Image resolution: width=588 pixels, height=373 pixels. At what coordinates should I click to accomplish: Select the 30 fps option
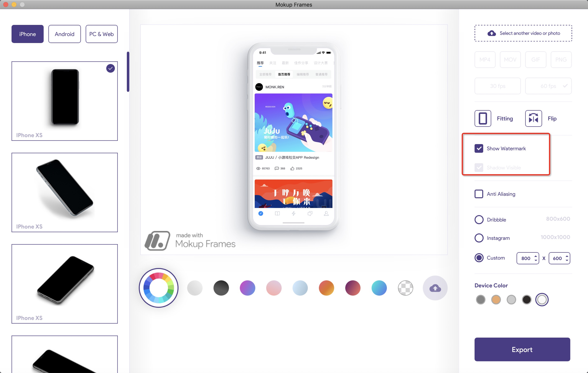497,86
